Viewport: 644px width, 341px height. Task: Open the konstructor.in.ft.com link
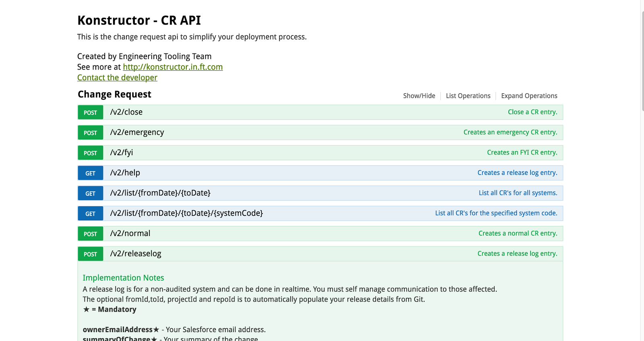point(173,67)
